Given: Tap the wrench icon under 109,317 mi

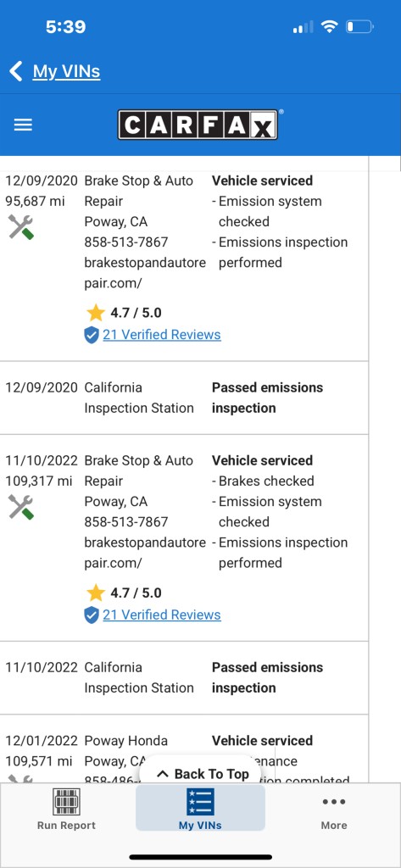Looking at the screenshot, I should pos(21,507).
